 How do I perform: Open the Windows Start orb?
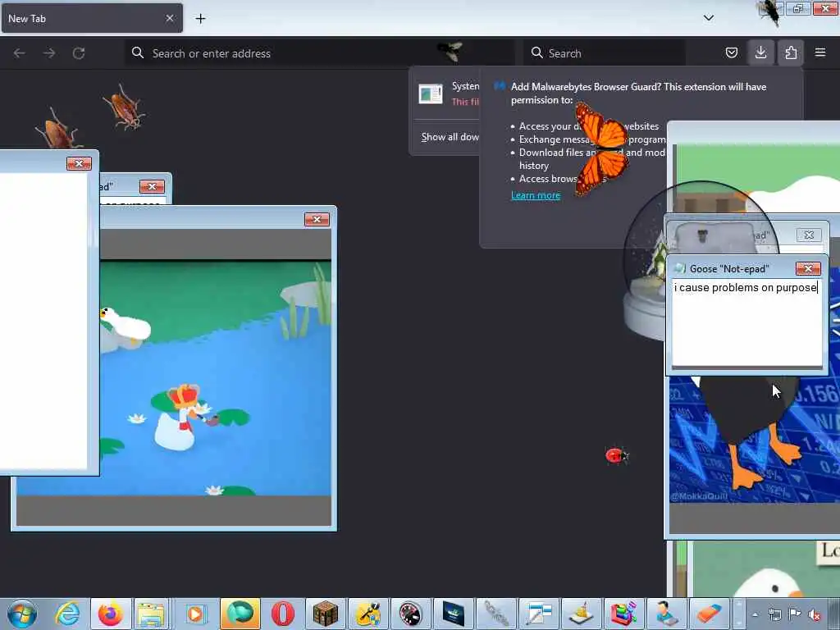pyautogui.click(x=22, y=614)
